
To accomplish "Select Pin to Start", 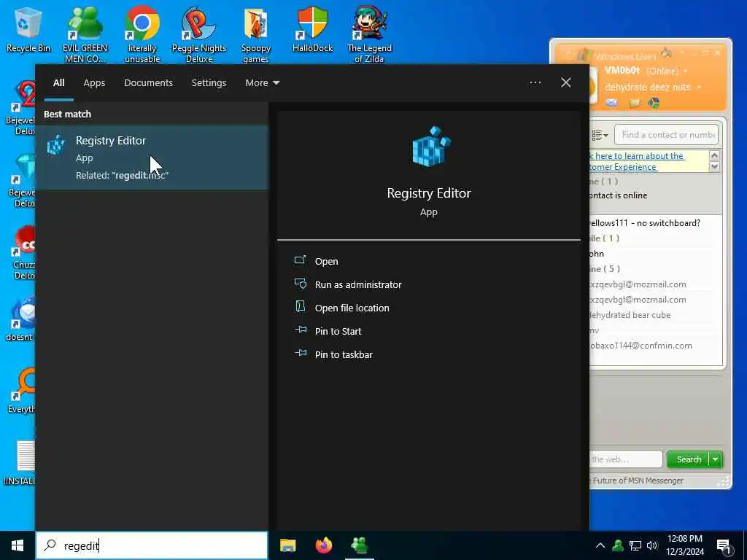I will pyautogui.click(x=338, y=332).
